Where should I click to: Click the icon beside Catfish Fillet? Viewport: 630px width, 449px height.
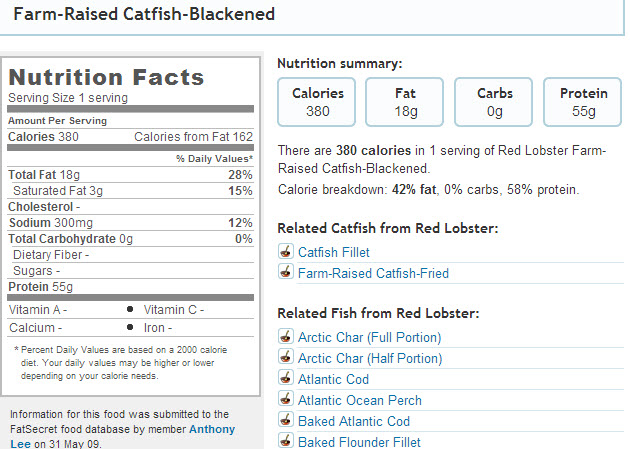click(286, 252)
